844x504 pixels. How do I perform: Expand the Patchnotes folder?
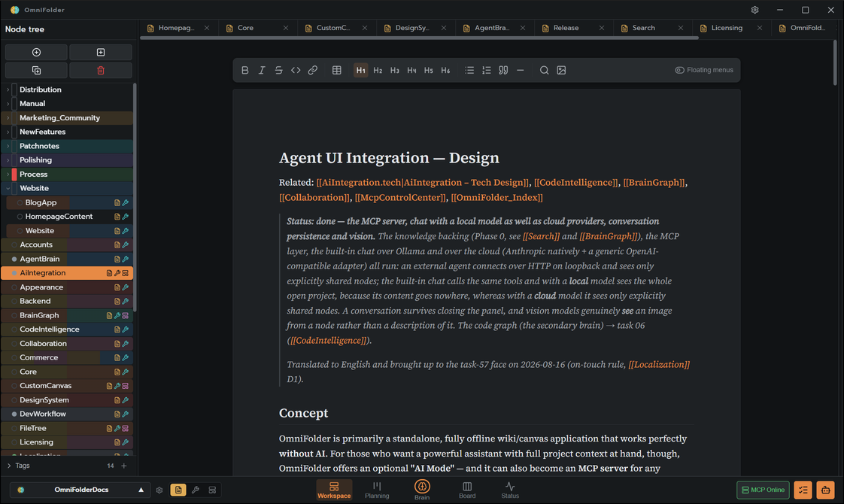click(8, 146)
